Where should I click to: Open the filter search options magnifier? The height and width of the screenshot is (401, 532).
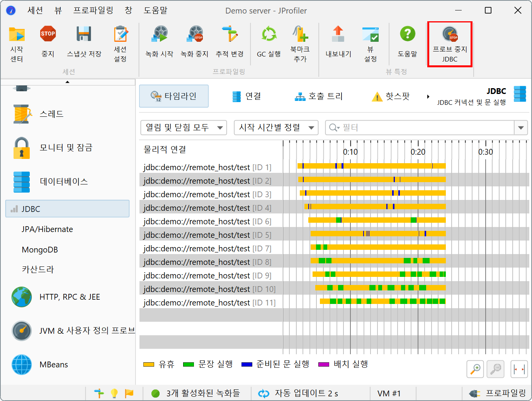(334, 128)
